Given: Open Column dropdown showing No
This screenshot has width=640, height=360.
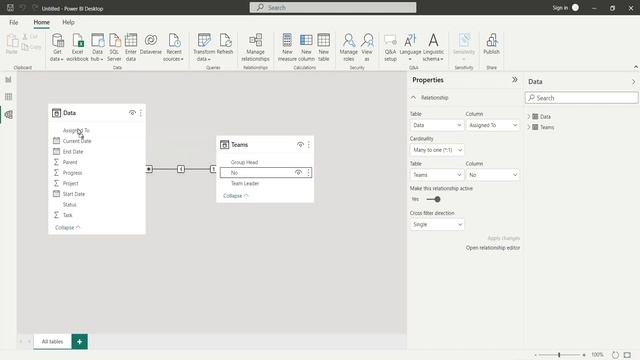Looking at the screenshot, I should [493, 175].
